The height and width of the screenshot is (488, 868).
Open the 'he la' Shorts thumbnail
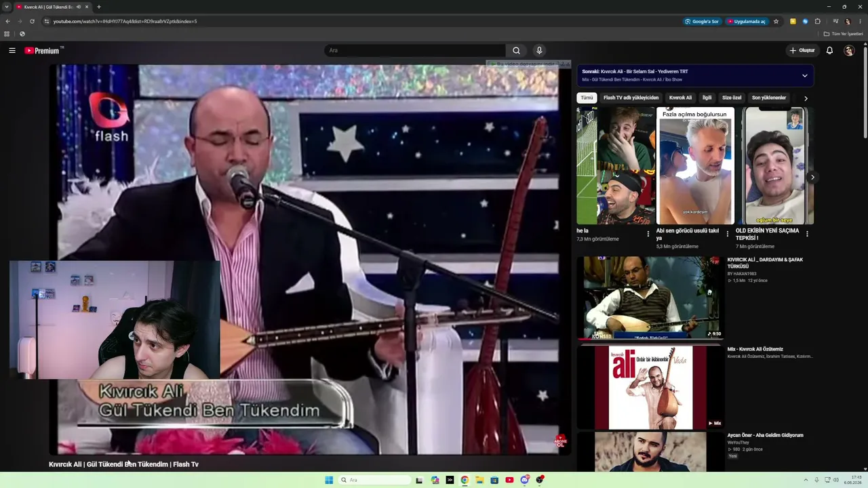click(616, 165)
